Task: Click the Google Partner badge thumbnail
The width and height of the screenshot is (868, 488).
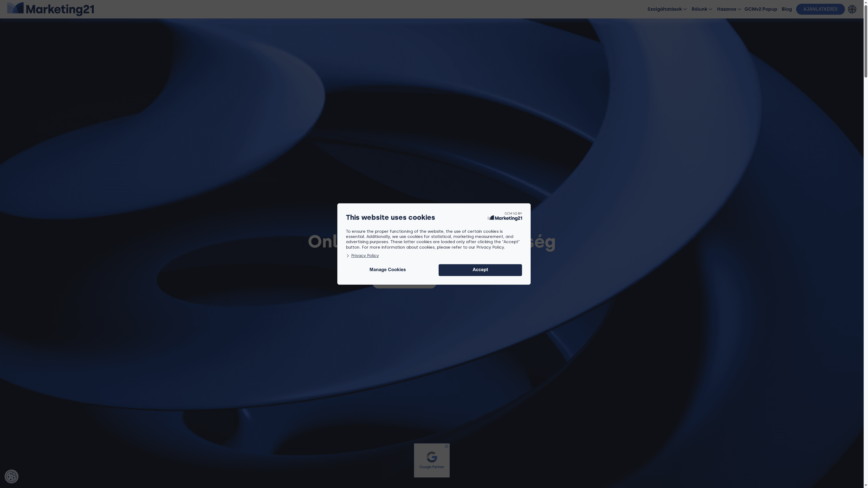Action: (x=432, y=460)
